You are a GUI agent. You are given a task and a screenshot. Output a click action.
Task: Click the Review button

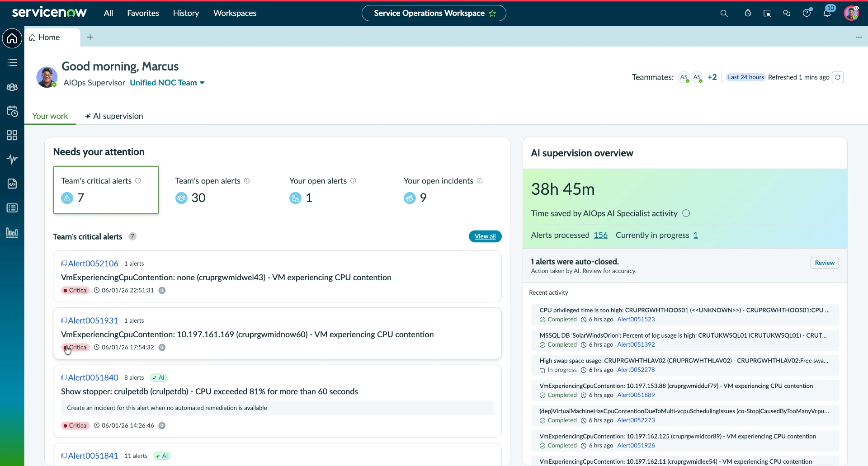click(825, 263)
